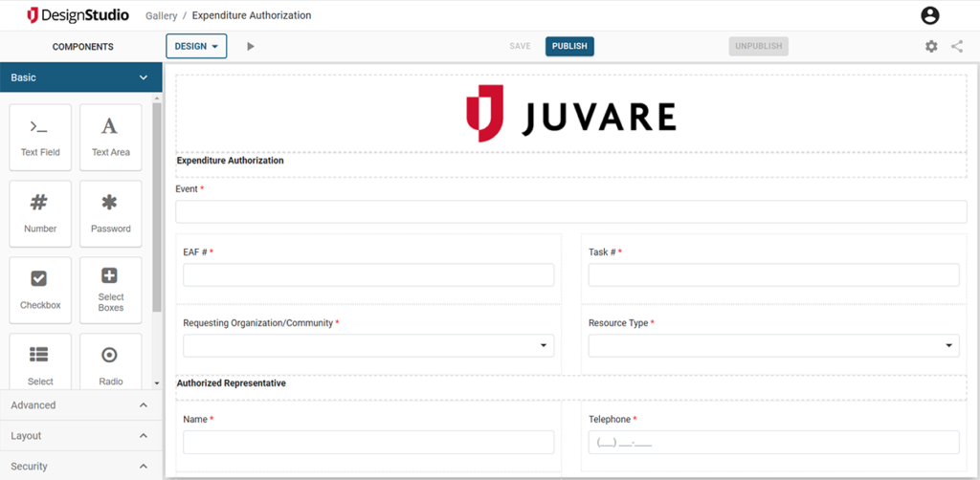Go to Gallery breadcrumb link

[x=161, y=15]
